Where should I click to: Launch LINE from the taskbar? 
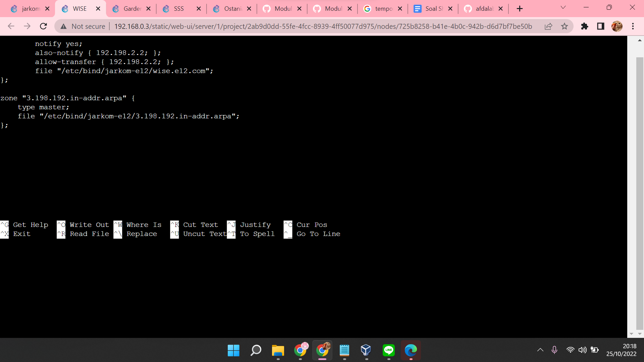click(388, 351)
